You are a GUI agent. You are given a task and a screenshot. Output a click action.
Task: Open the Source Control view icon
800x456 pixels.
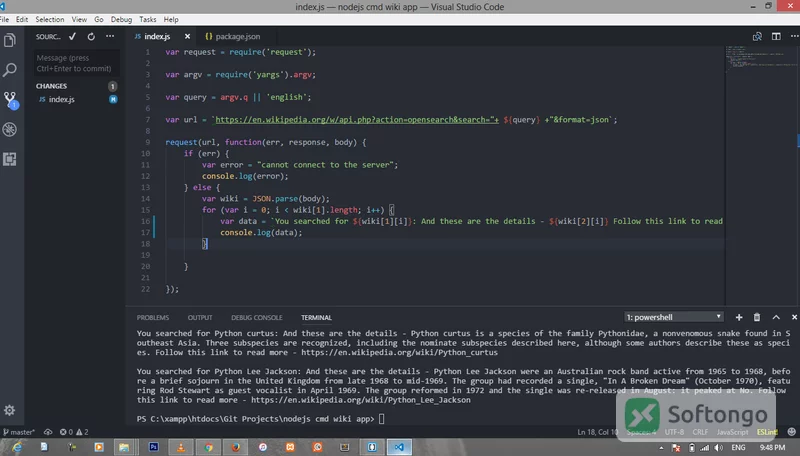(x=10, y=100)
